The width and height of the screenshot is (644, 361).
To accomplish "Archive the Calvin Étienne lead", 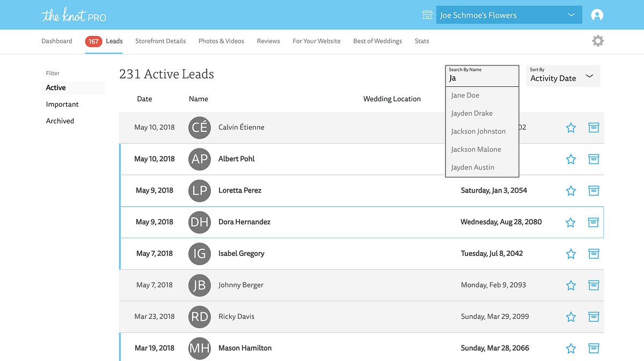I will click(594, 128).
